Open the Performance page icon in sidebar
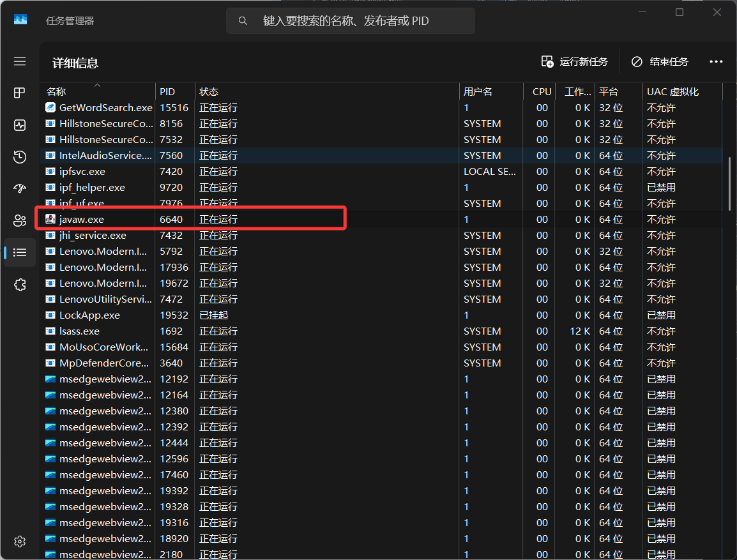737x560 pixels. pyautogui.click(x=20, y=125)
